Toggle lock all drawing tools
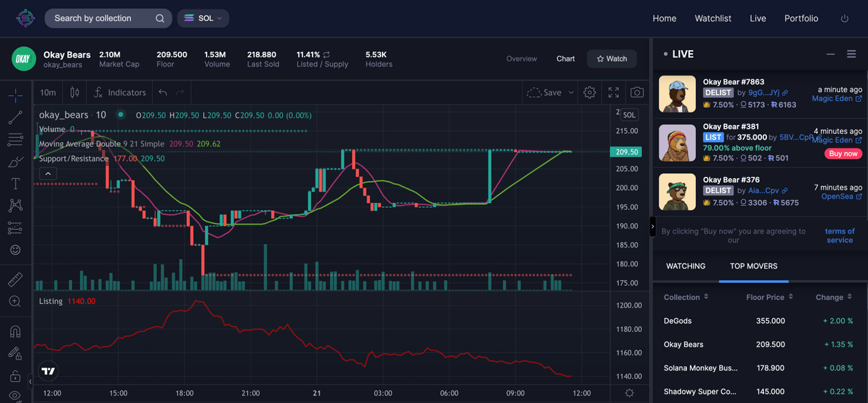 15,376
